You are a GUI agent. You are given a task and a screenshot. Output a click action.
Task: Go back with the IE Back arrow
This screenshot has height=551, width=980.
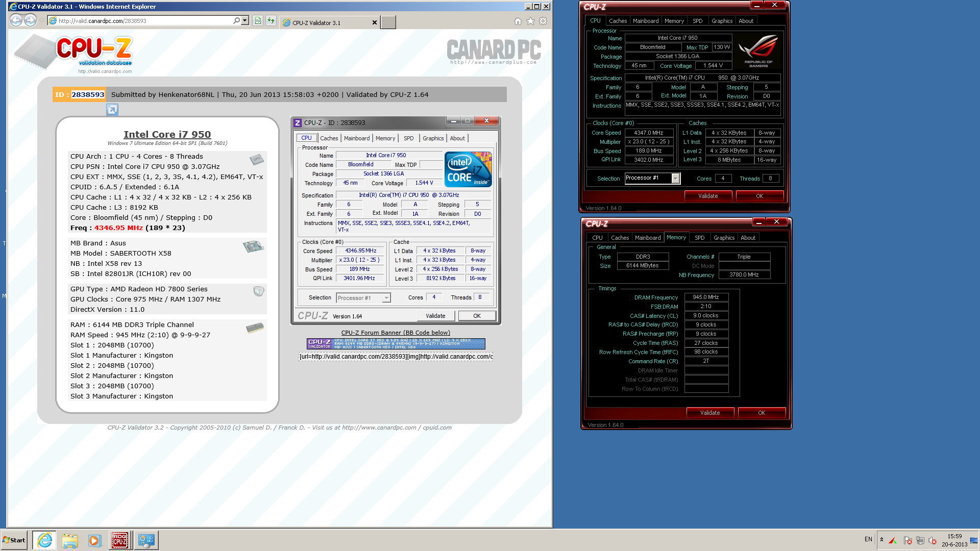(16, 20)
